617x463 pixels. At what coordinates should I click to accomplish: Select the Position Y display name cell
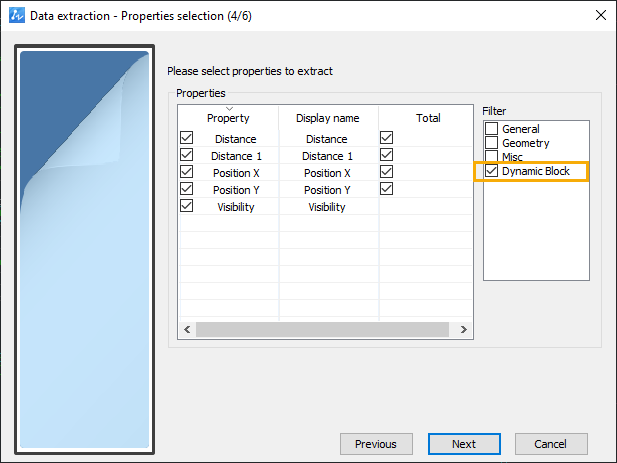click(x=327, y=190)
